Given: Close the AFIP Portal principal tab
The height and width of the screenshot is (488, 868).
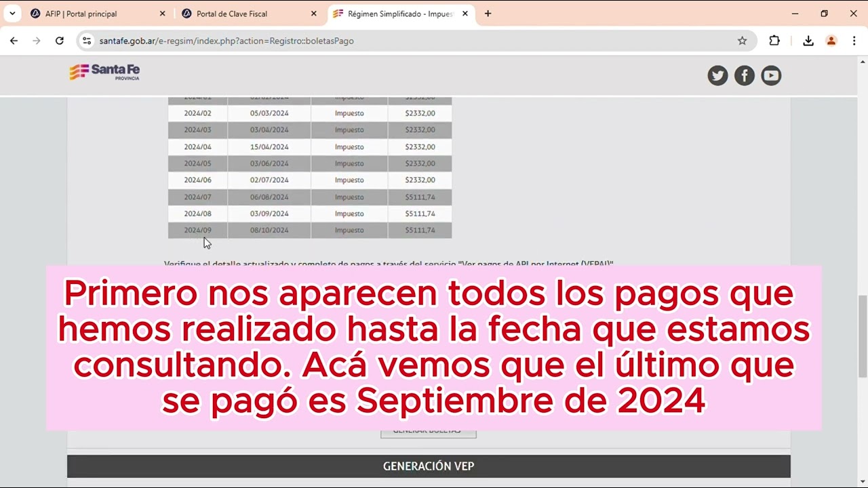Looking at the screenshot, I should 162,14.
